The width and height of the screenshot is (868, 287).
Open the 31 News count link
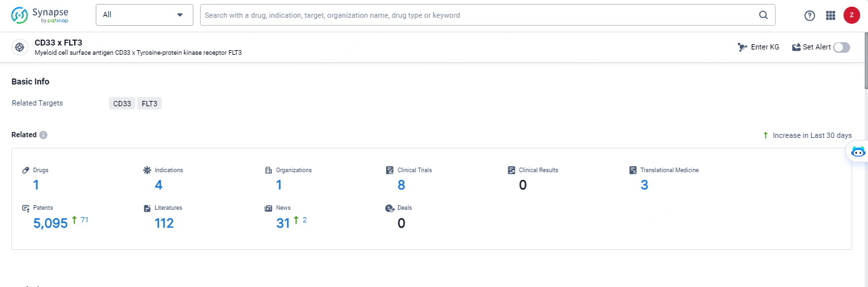click(283, 224)
